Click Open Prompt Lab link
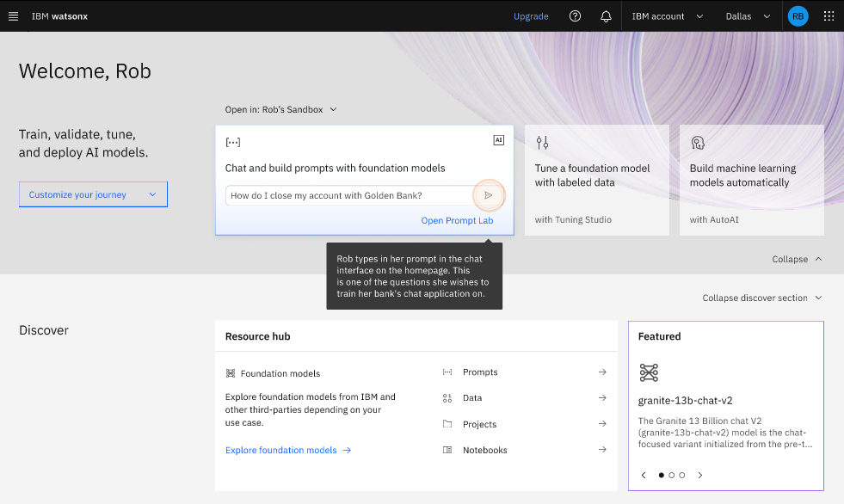This screenshot has width=844, height=504. tap(457, 220)
